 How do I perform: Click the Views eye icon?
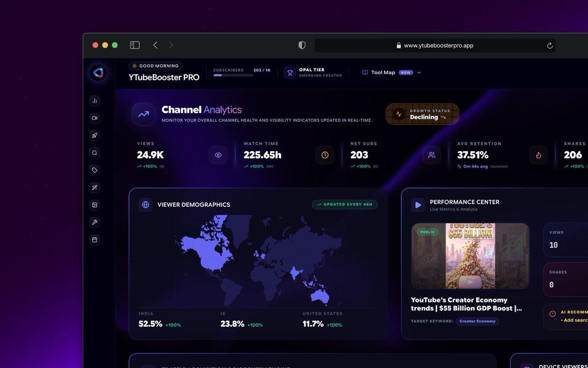pos(218,155)
